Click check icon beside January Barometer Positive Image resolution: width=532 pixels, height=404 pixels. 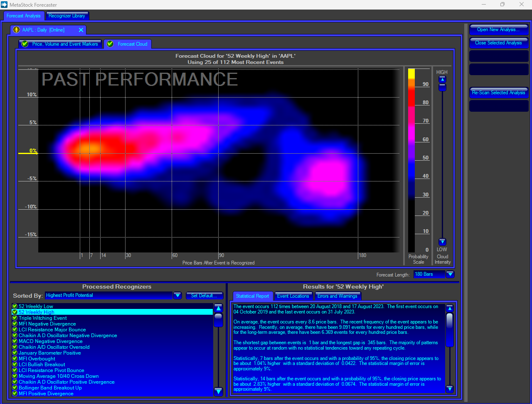click(15, 353)
